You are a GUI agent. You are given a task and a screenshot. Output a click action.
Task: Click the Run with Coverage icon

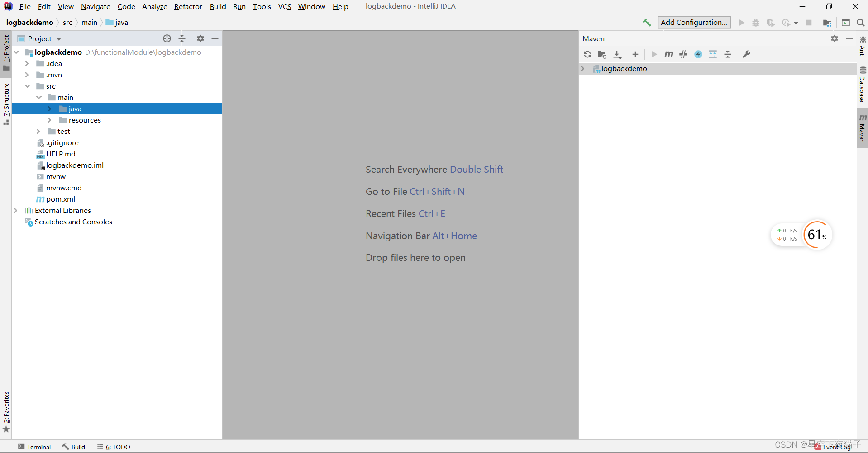tap(770, 23)
